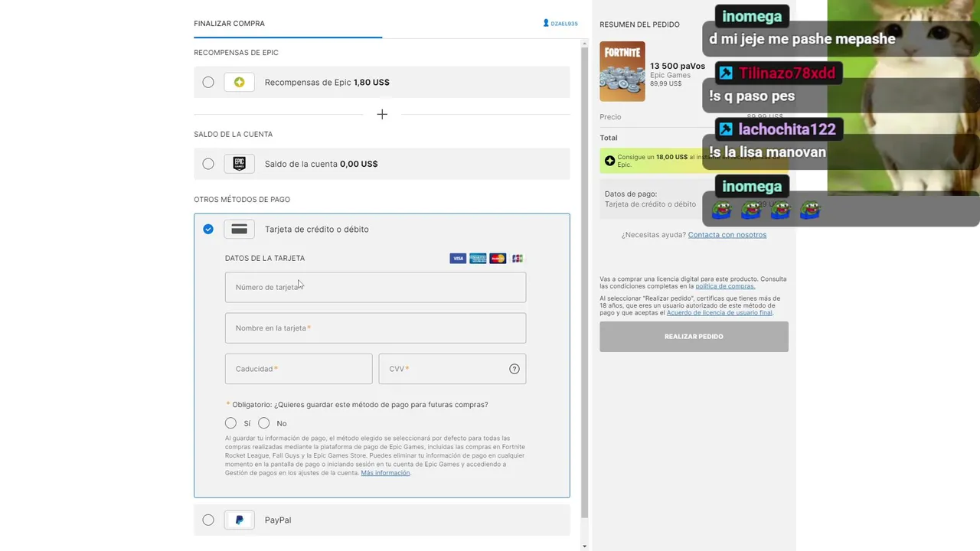Click the American Express card logo
This screenshot has height=551, width=980.
(478, 259)
